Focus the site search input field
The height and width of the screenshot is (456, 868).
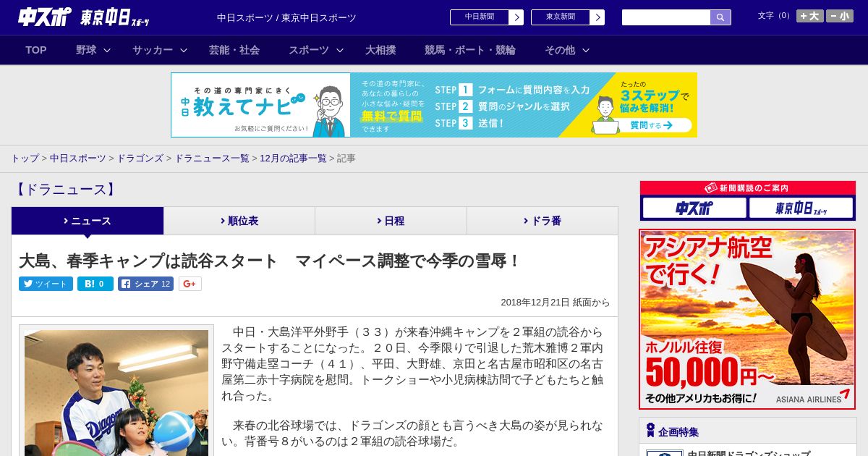(x=666, y=17)
